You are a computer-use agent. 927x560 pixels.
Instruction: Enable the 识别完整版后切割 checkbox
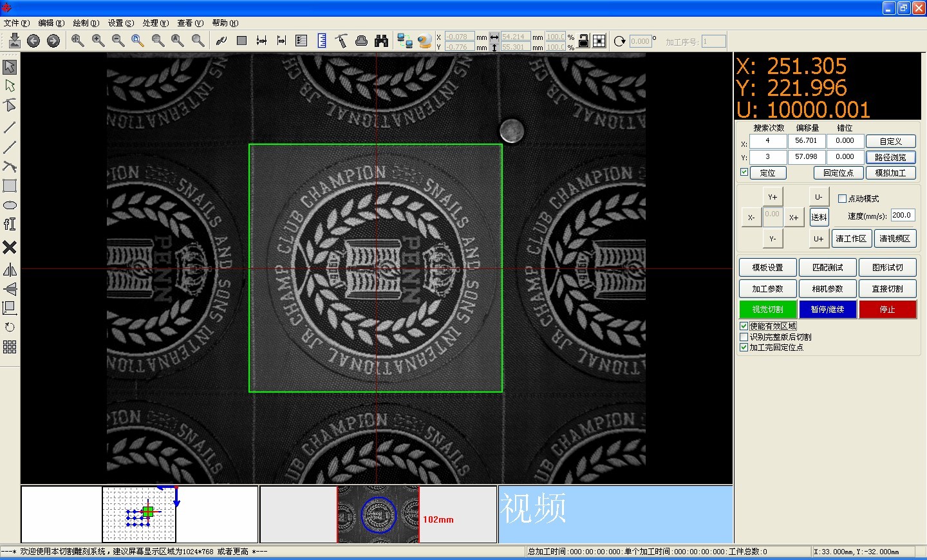pos(744,337)
